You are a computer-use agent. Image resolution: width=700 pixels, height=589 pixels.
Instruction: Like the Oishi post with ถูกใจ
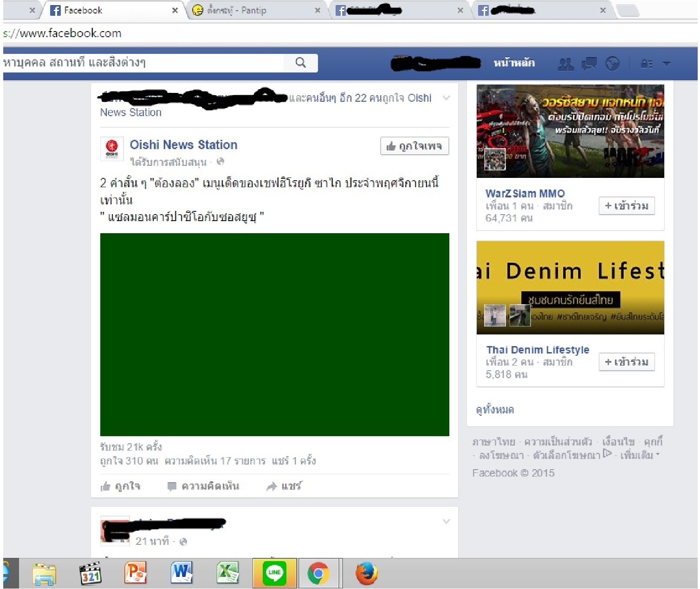[120, 486]
